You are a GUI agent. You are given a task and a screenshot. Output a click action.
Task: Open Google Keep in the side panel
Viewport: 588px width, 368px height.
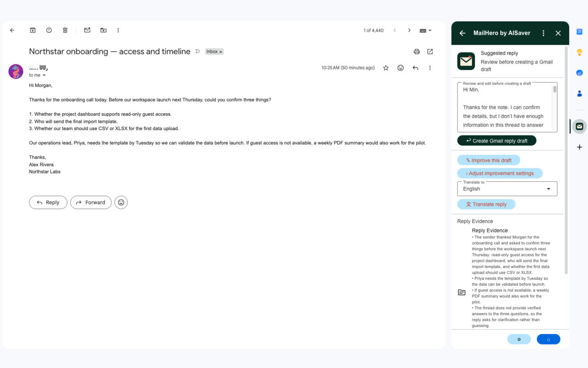[579, 52]
